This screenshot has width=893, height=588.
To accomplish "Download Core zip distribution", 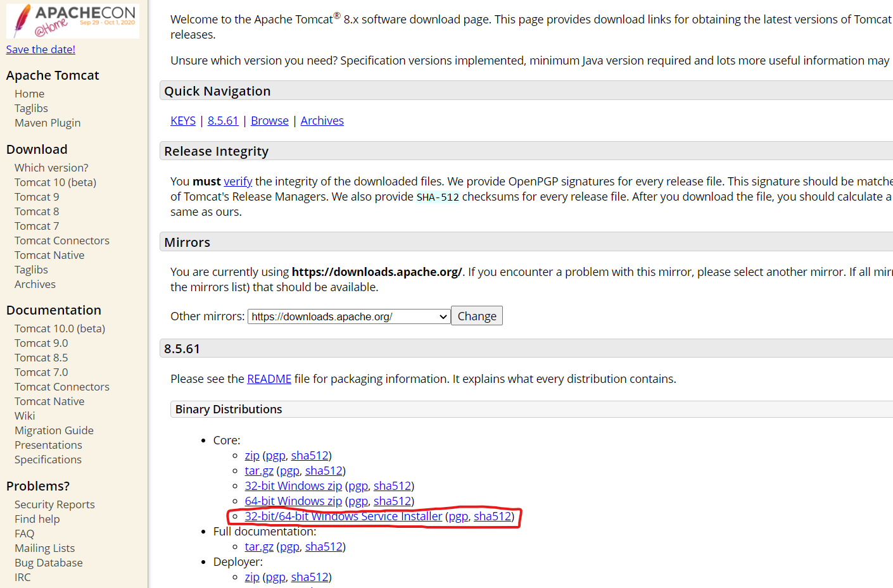I will coord(252,456).
